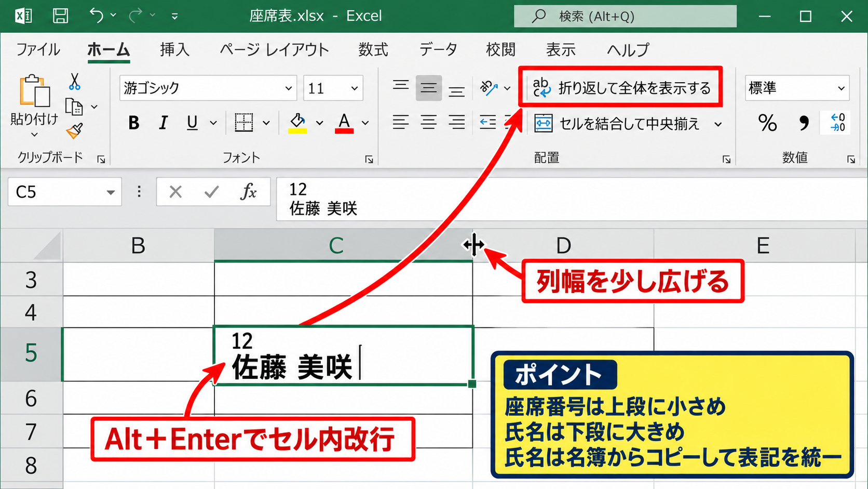
Task: Open the ヘルプ tab
Action: point(628,49)
